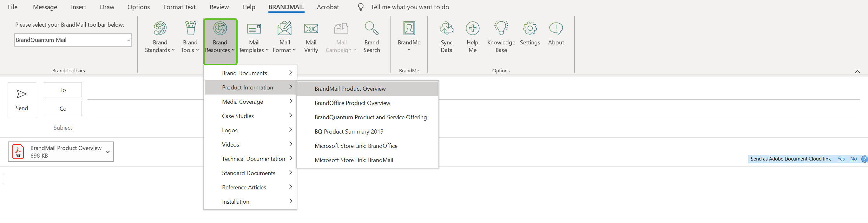The width and height of the screenshot is (868, 223).
Task: Open the Mail Format icon
Action: click(284, 28)
